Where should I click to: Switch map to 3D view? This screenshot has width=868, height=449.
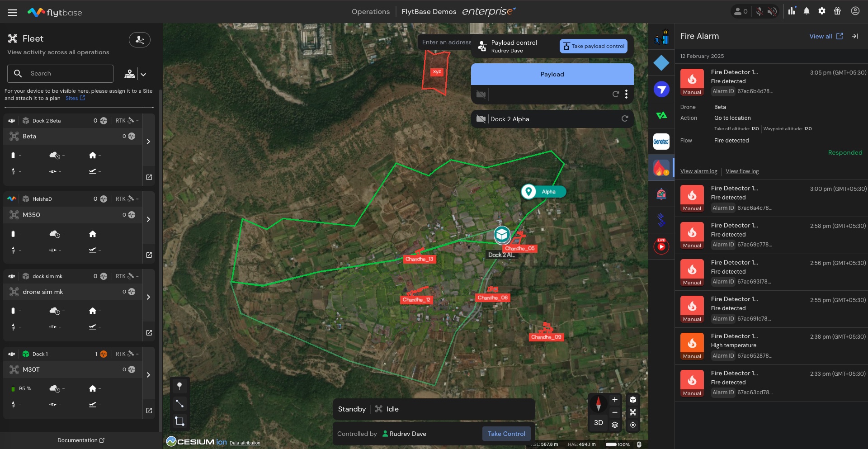point(598,423)
